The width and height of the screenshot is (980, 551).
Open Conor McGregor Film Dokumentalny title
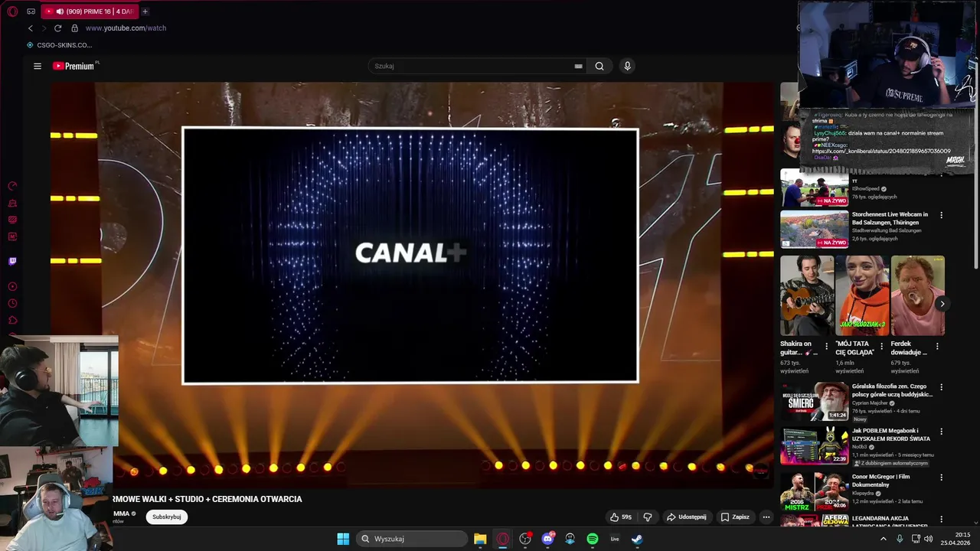[881, 481]
